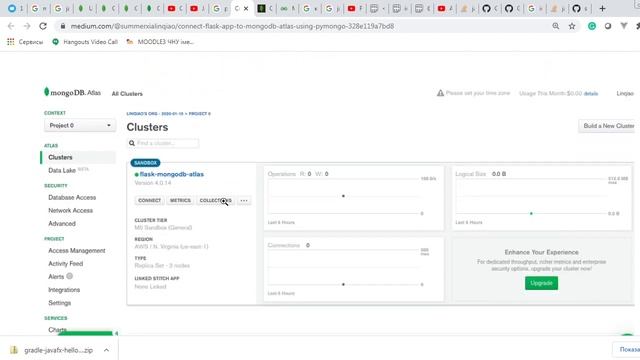Click the 'Enhance Your Experience' heading
Viewport: 640px width, 360px height.
[x=541, y=252]
